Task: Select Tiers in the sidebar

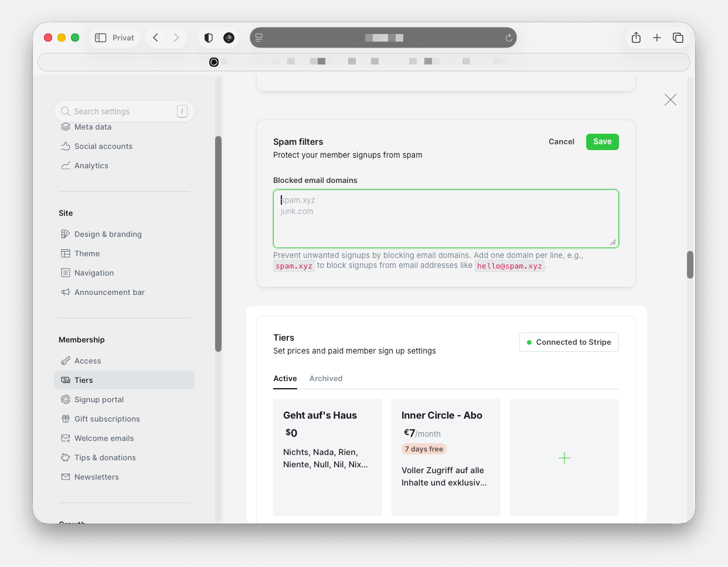Action: tap(124, 380)
